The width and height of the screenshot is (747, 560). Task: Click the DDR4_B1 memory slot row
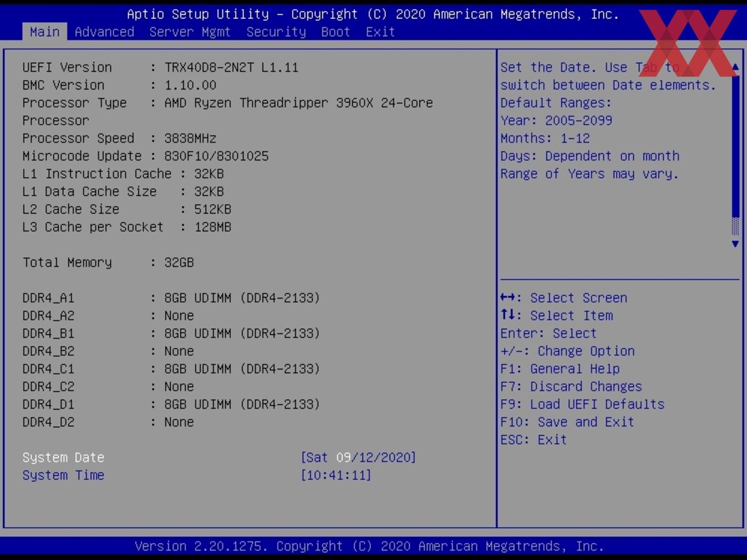click(x=171, y=333)
